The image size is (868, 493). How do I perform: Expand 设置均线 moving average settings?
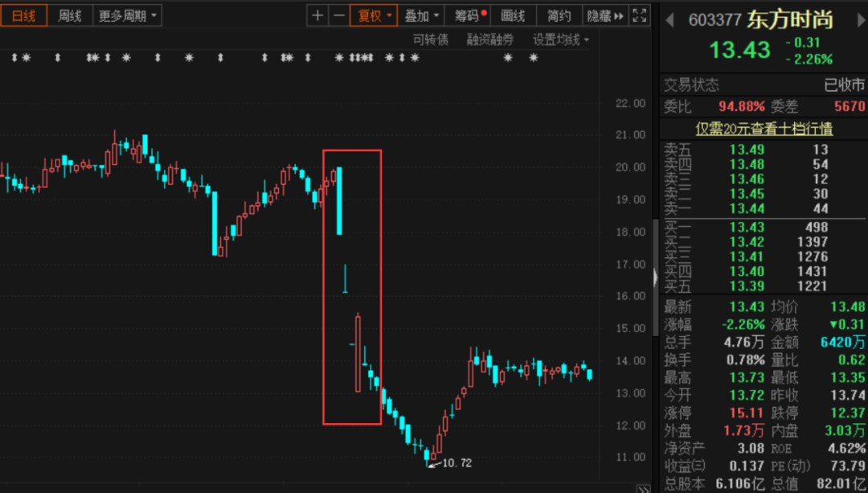click(560, 39)
